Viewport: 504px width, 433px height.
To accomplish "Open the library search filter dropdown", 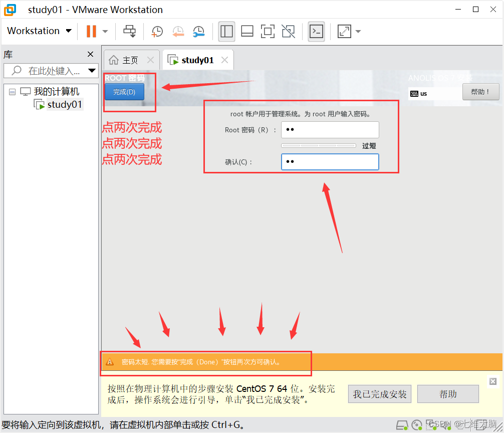I will (92, 71).
